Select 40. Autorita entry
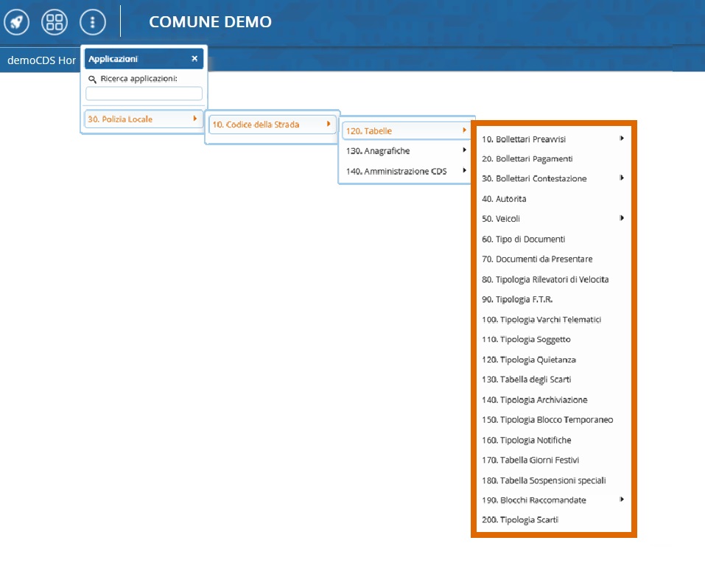This screenshot has height=588, width=705. click(x=504, y=199)
